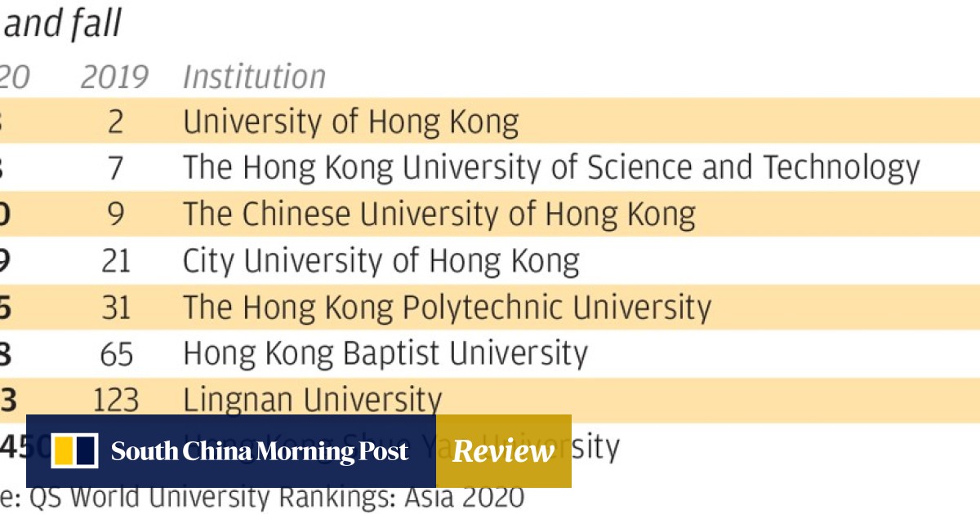
Task: Click the 2019 rank value 31
Action: (x=115, y=308)
